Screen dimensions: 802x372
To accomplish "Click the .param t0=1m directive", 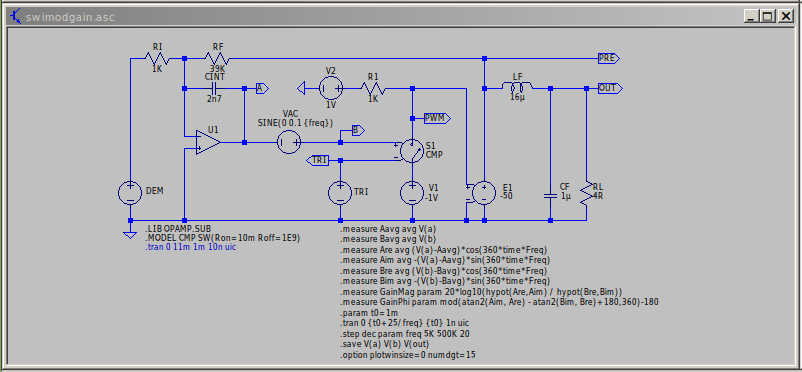I will (x=369, y=313).
